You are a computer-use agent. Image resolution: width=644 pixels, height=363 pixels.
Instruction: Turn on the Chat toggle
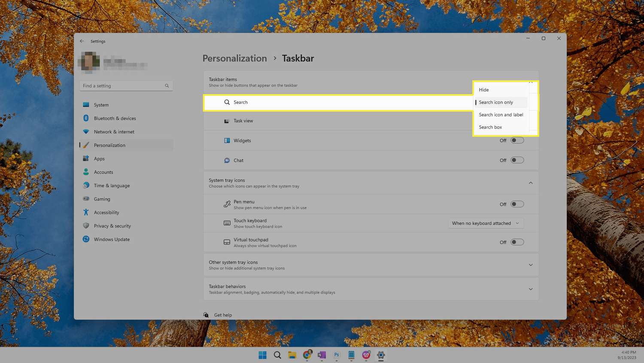517,160
